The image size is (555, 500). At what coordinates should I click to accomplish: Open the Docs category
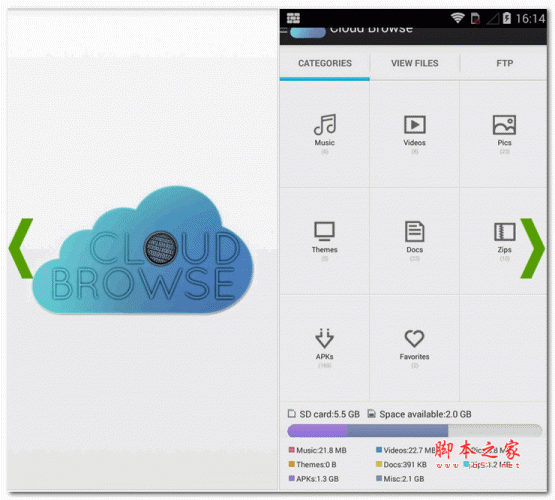414,241
